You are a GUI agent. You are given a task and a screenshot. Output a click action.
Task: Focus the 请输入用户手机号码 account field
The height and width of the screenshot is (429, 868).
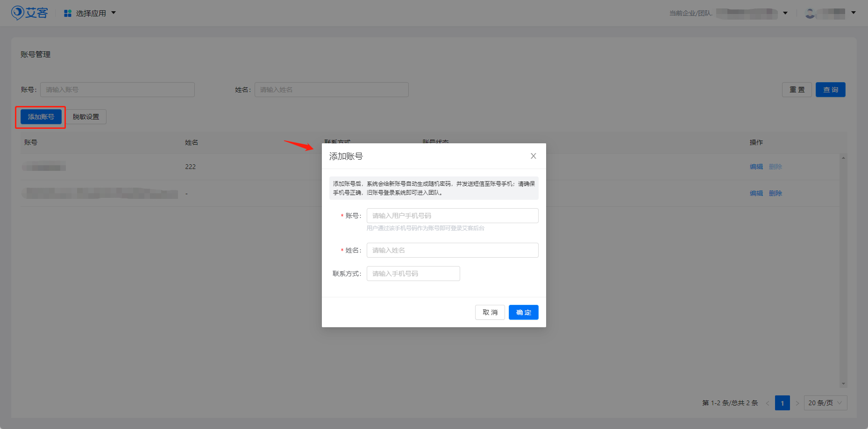(452, 216)
